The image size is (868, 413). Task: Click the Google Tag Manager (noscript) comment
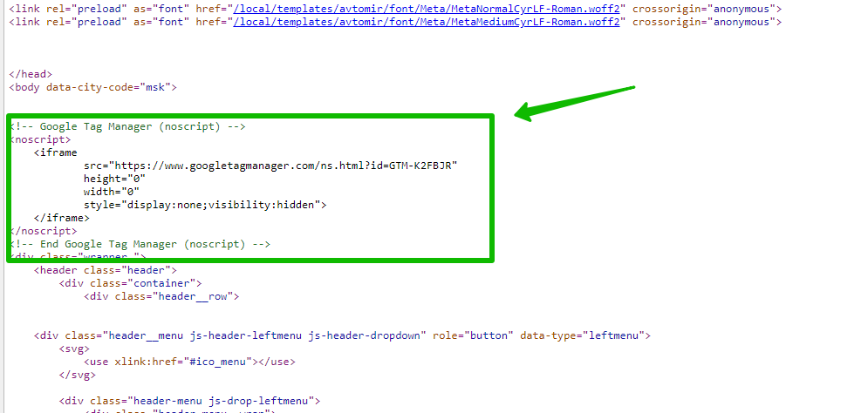point(128,126)
